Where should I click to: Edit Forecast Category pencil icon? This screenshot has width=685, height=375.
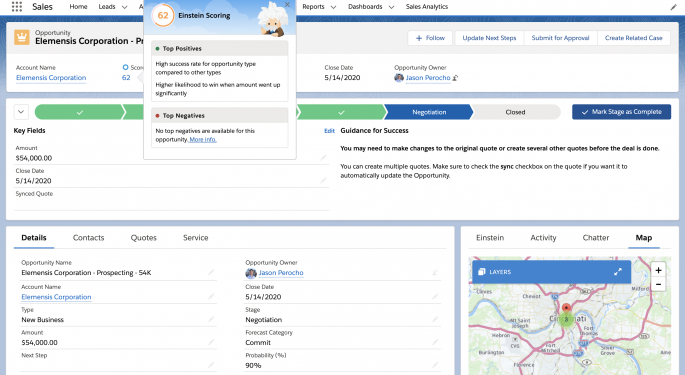coord(435,342)
